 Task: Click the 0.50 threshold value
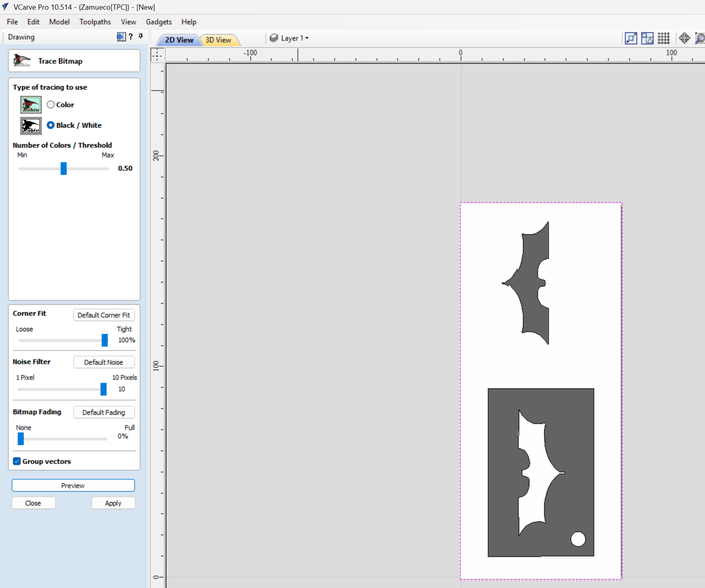point(125,168)
